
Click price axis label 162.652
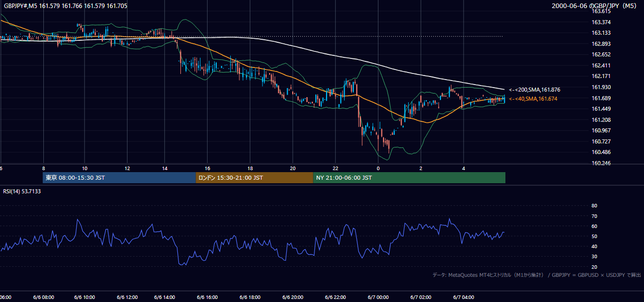[x=601, y=54]
